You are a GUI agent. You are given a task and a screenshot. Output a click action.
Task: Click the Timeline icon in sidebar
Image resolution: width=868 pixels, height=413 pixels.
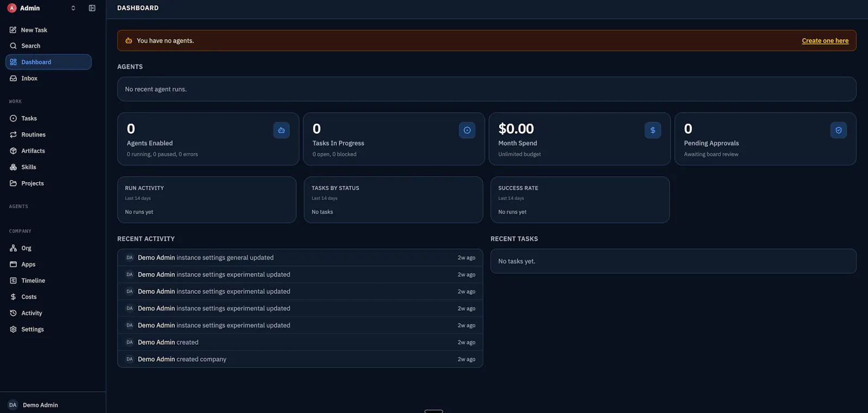(13, 281)
